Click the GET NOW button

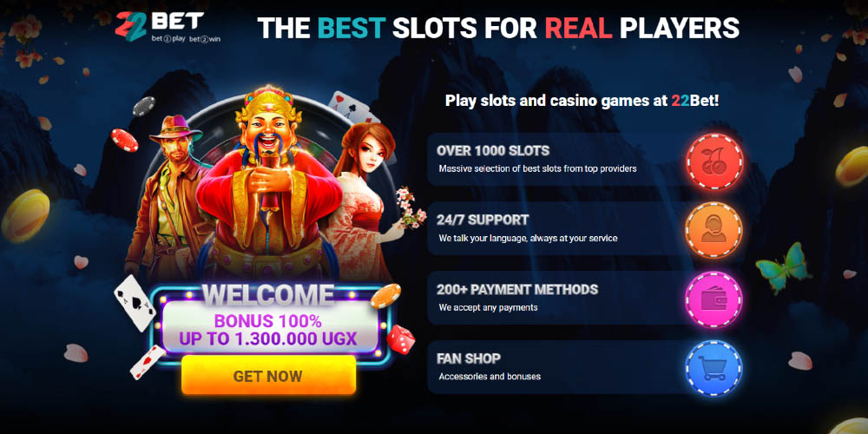tap(268, 376)
